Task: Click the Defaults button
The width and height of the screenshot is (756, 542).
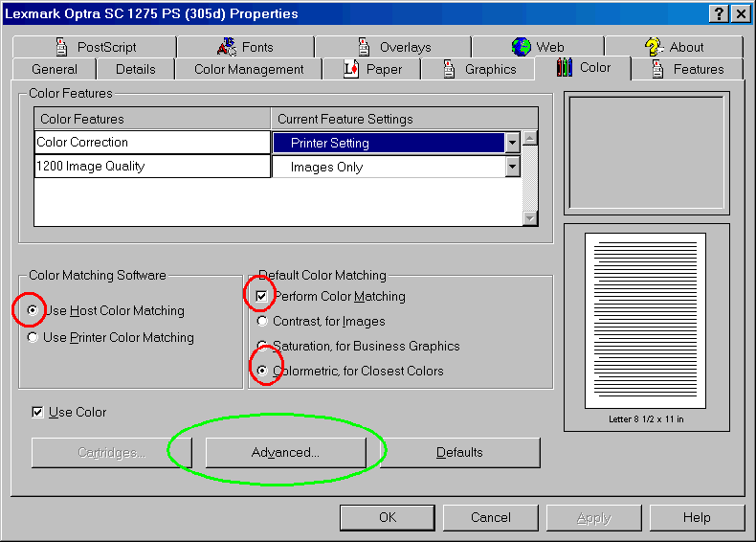Action: click(459, 453)
